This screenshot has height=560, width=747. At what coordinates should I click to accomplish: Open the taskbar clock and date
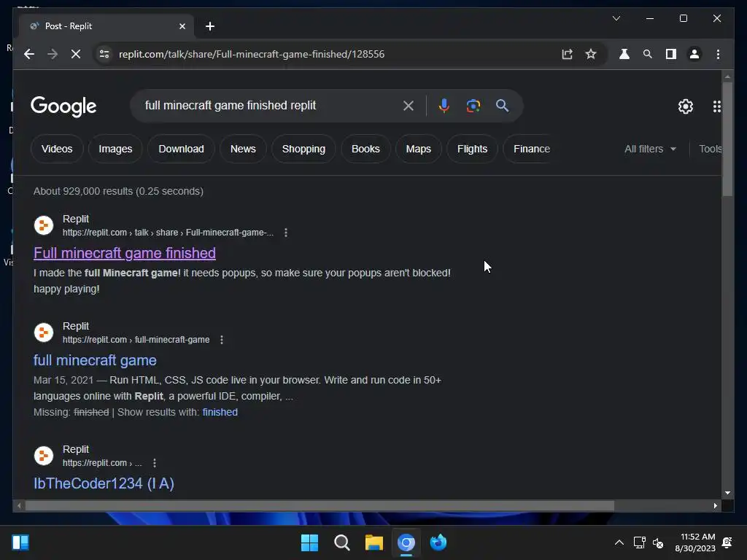click(695, 542)
